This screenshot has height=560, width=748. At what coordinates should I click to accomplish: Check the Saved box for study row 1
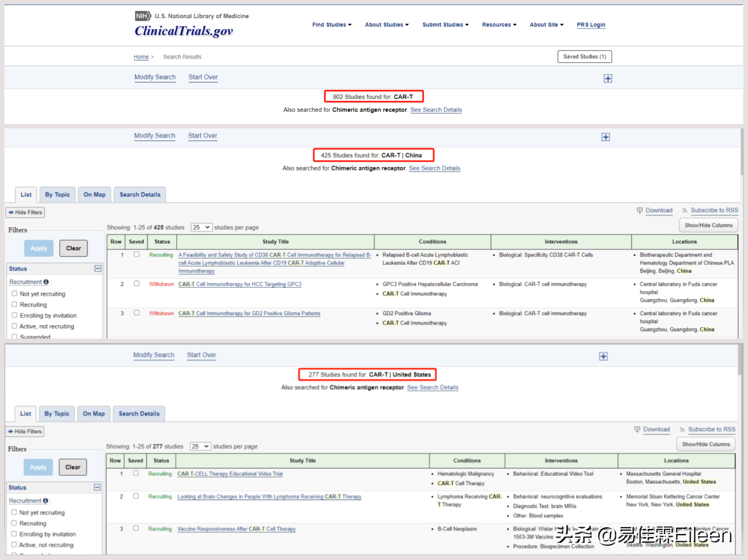[136, 254]
